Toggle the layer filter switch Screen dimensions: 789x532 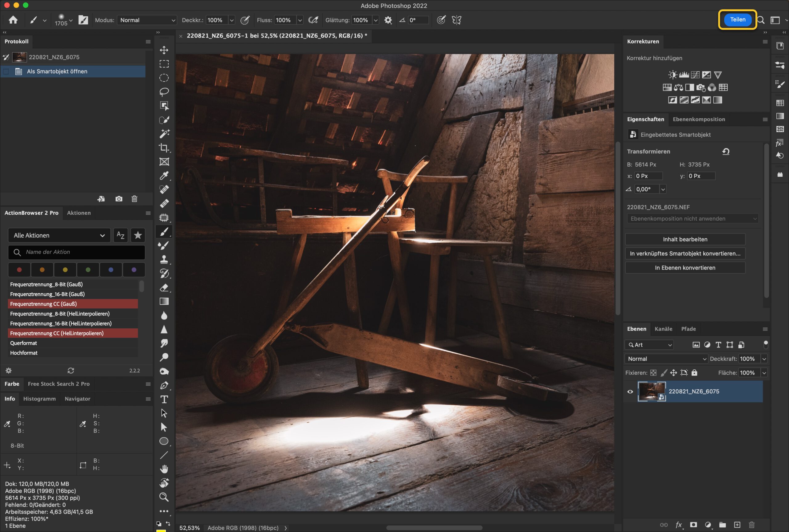(x=765, y=344)
